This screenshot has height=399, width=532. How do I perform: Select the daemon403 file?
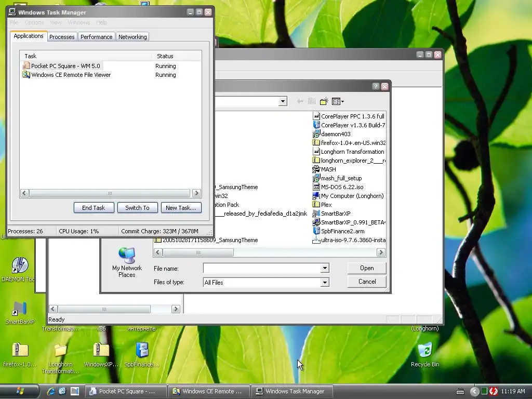tap(331, 134)
